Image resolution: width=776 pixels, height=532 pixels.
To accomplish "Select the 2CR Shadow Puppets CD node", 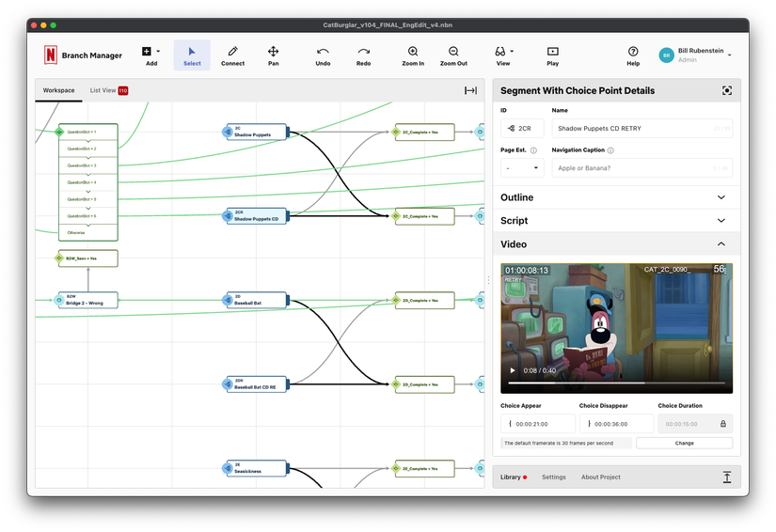I will (256, 216).
